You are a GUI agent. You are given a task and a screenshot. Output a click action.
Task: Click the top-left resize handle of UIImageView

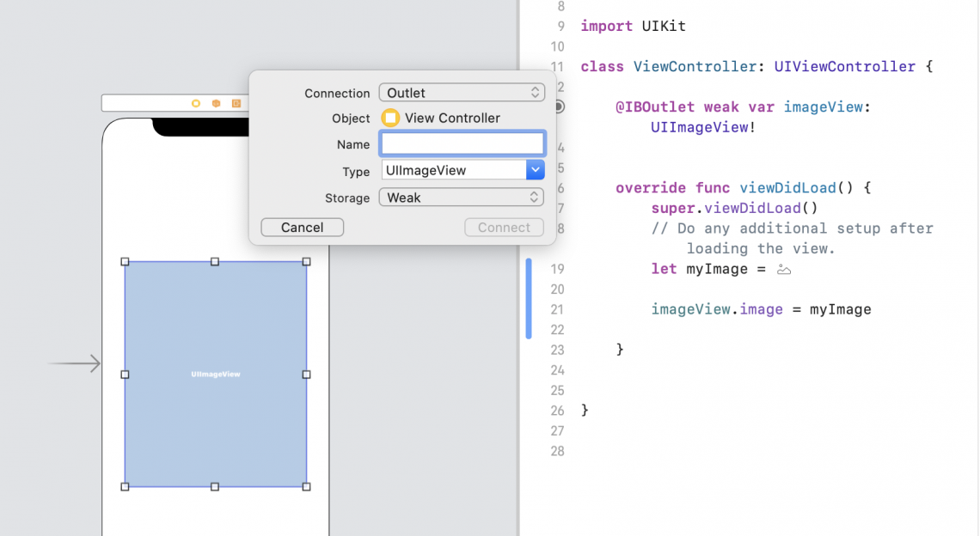click(x=126, y=262)
